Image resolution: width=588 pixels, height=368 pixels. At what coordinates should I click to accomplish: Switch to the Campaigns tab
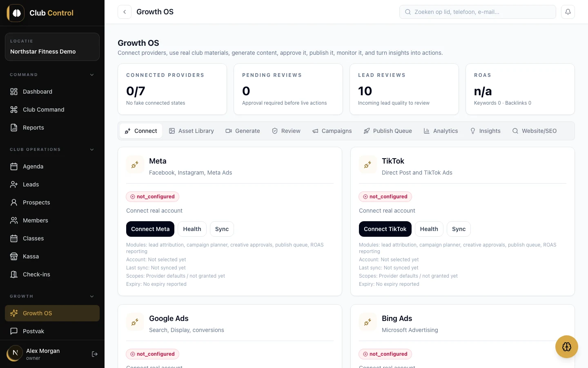coord(332,131)
